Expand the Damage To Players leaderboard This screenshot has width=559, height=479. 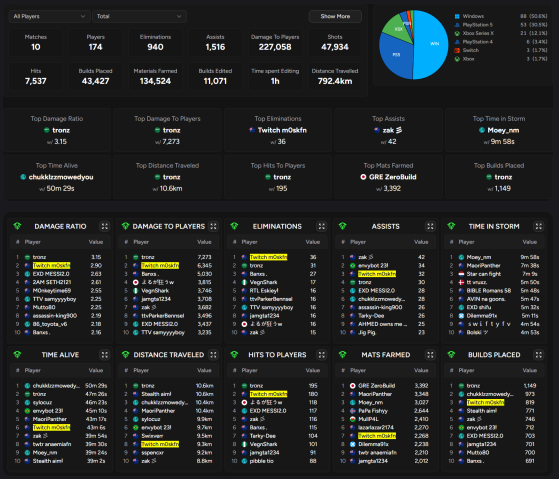click(213, 226)
